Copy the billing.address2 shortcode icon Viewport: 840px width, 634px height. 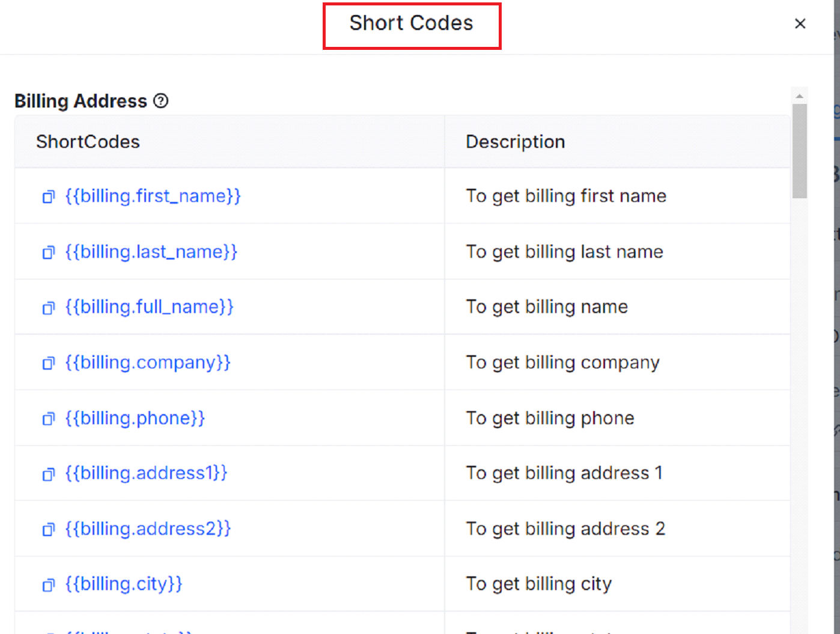49,529
